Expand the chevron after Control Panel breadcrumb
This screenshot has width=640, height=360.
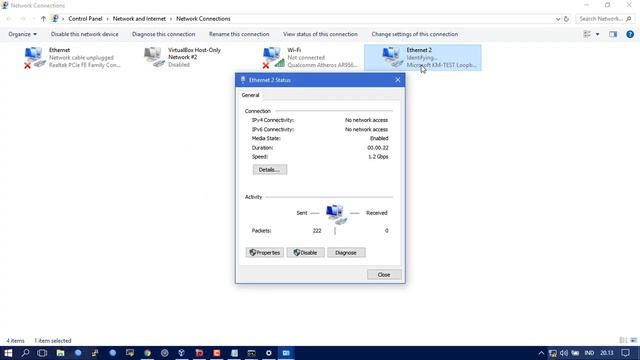coord(108,19)
